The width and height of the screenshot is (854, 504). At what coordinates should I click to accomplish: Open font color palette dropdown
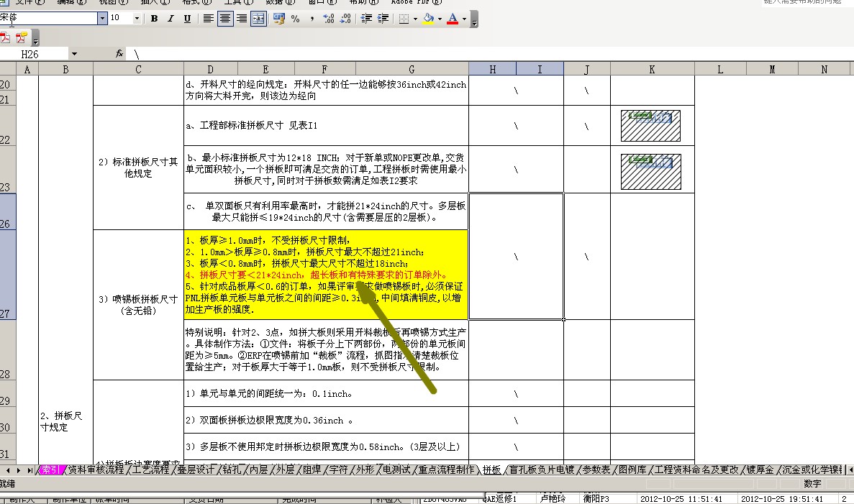[464, 19]
